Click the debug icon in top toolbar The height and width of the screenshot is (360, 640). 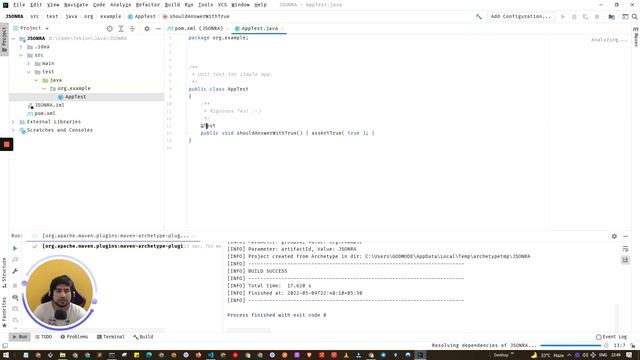574,17
